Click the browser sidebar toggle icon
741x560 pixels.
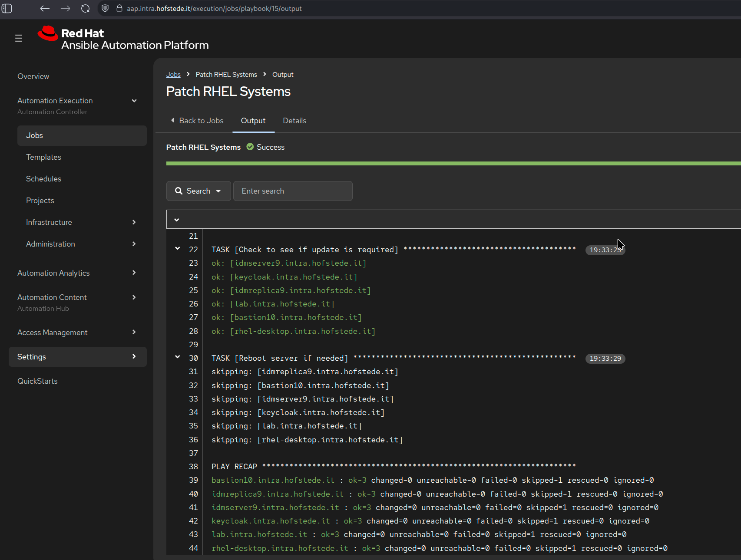pos(7,8)
